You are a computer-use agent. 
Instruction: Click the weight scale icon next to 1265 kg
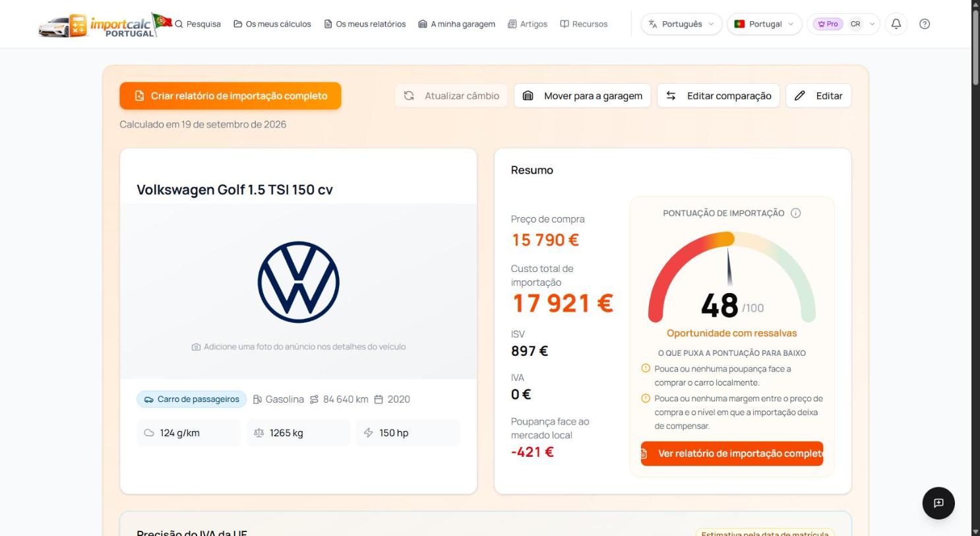pyautogui.click(x=259, y=433)
